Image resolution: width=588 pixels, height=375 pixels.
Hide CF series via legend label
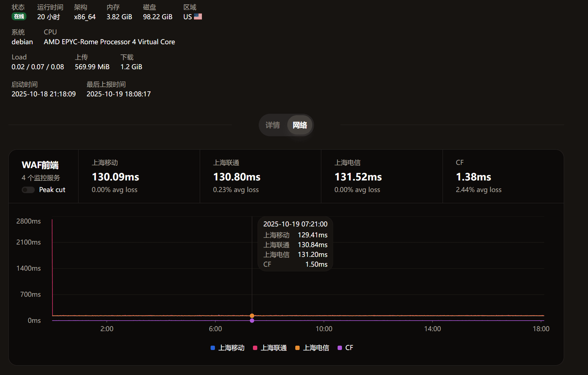click(x=349, y=348)
